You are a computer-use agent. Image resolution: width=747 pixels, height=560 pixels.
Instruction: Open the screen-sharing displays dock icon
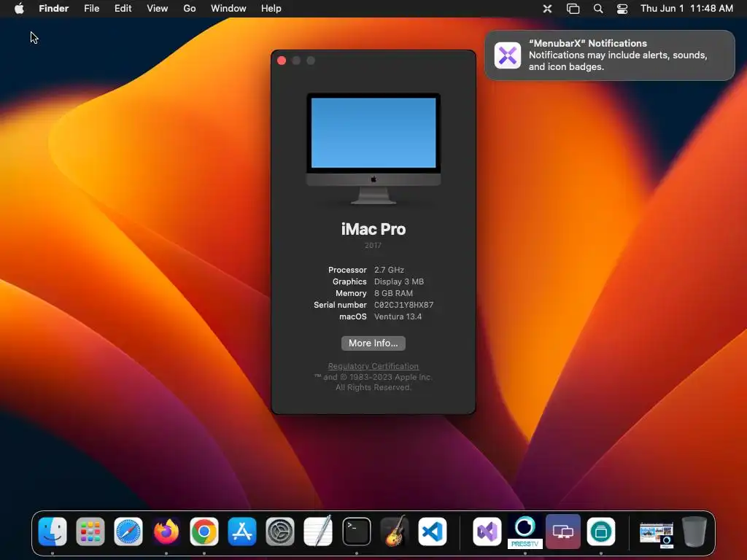pyautogui.click(x=563, y=531)
